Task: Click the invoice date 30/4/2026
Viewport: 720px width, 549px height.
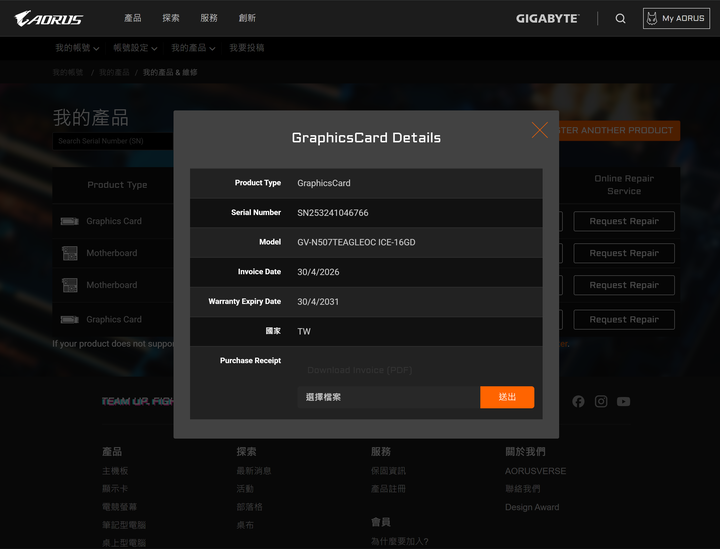Action: tap(318, 272)
